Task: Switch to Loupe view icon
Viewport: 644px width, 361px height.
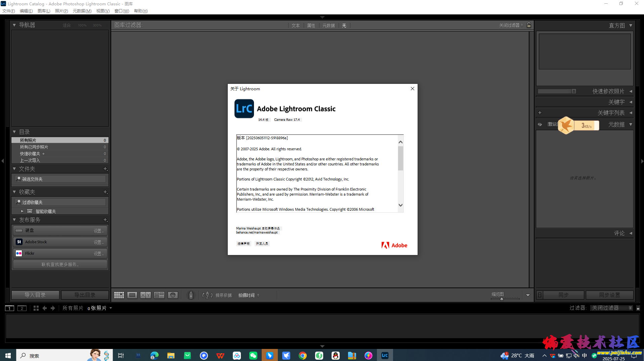Action: [132, 295]
